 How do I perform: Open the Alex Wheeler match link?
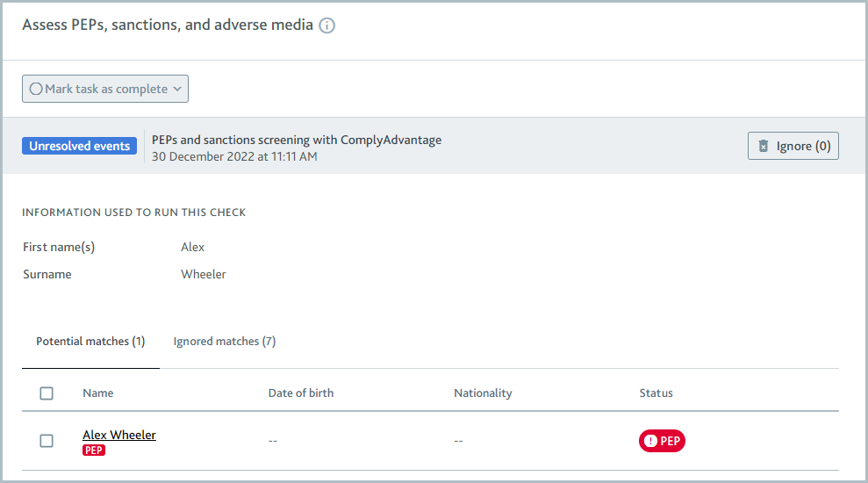pyautogui.click(x=119, y=435)
